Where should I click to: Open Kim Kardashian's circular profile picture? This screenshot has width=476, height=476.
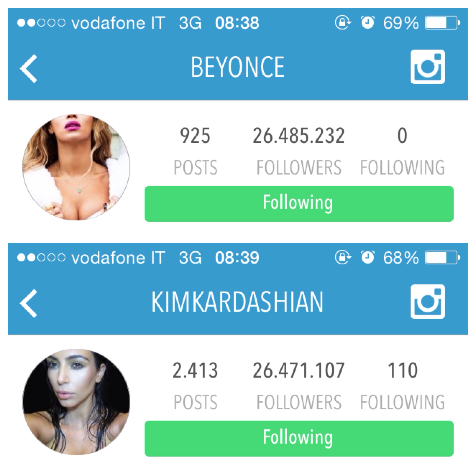pyautogui.click(x=76, y=402)
